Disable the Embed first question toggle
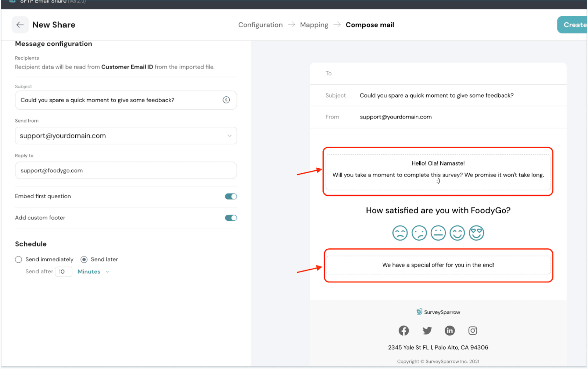 [x=231, y=196]
